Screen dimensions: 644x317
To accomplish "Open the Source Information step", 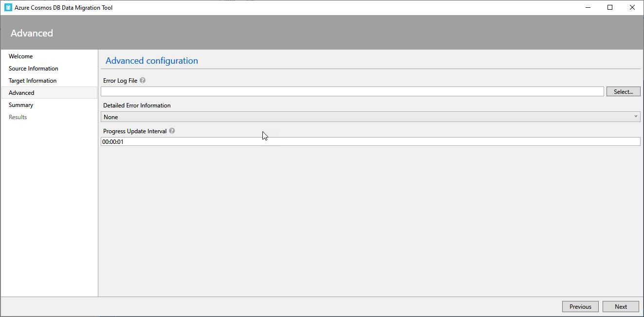I will point(34,69).
